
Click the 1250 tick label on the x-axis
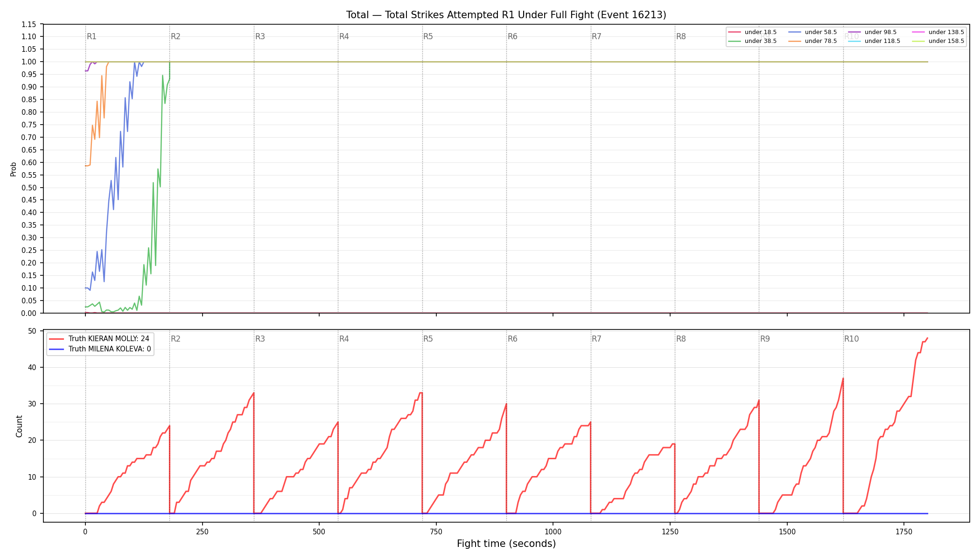click(670, 532)
